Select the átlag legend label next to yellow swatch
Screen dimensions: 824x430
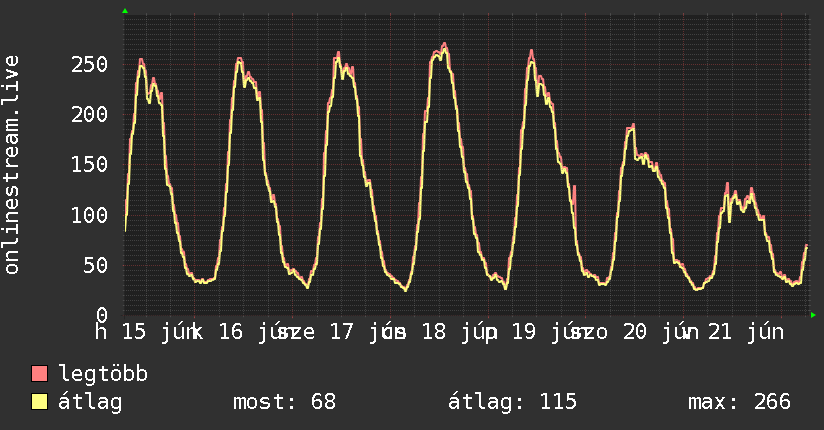(x=90, y=402)
